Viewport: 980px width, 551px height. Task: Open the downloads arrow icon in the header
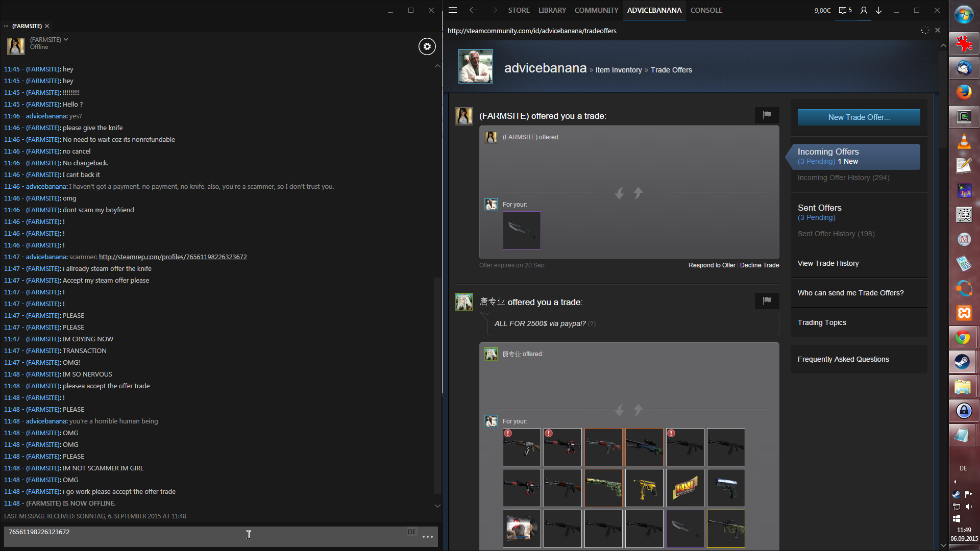tap(879, 10)
